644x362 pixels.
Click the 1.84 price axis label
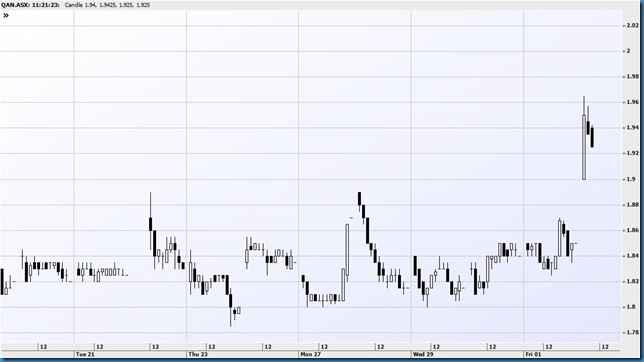point(633,256)
